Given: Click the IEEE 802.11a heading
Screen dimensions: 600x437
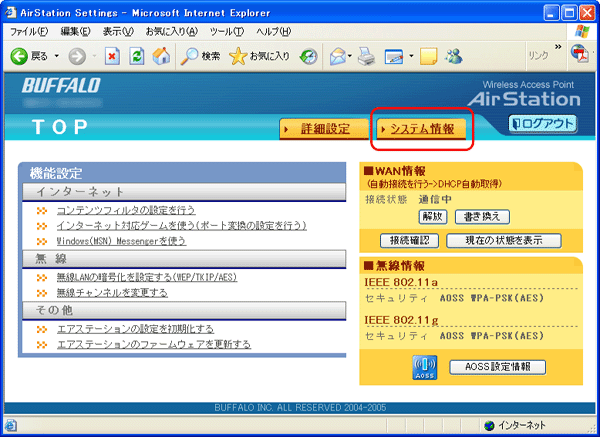Looking at the screenshot, I should (x=401, y=282).
